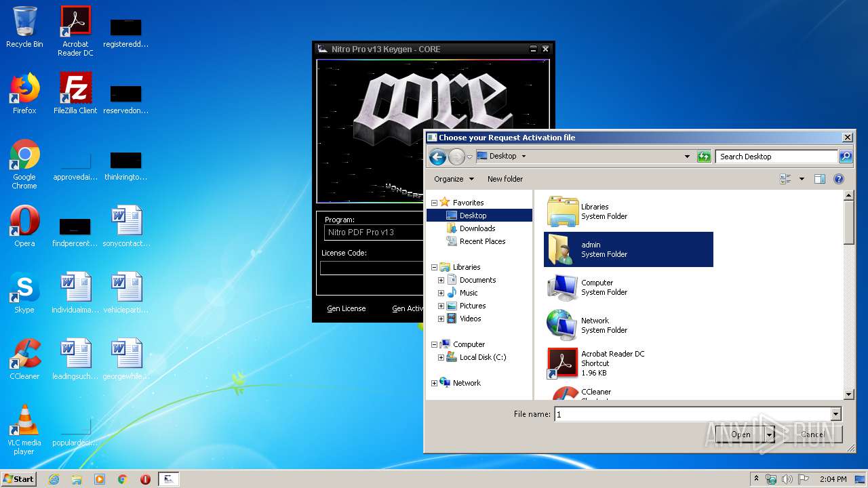Select the individualma Word document on desktop
This screenshot has width=868, height=488.
75,293
